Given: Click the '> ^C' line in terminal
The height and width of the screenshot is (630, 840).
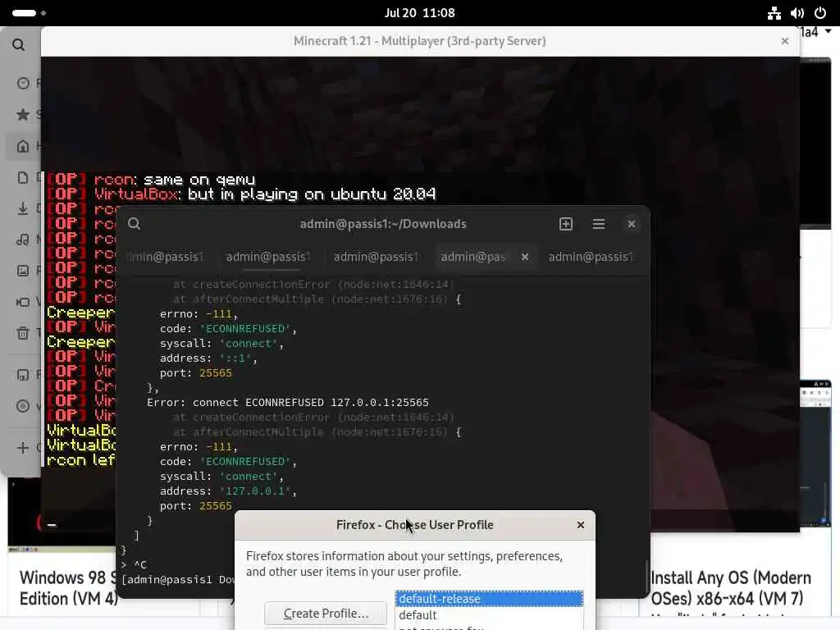Looking at the screenshot, I should click(x=134, y=564).
